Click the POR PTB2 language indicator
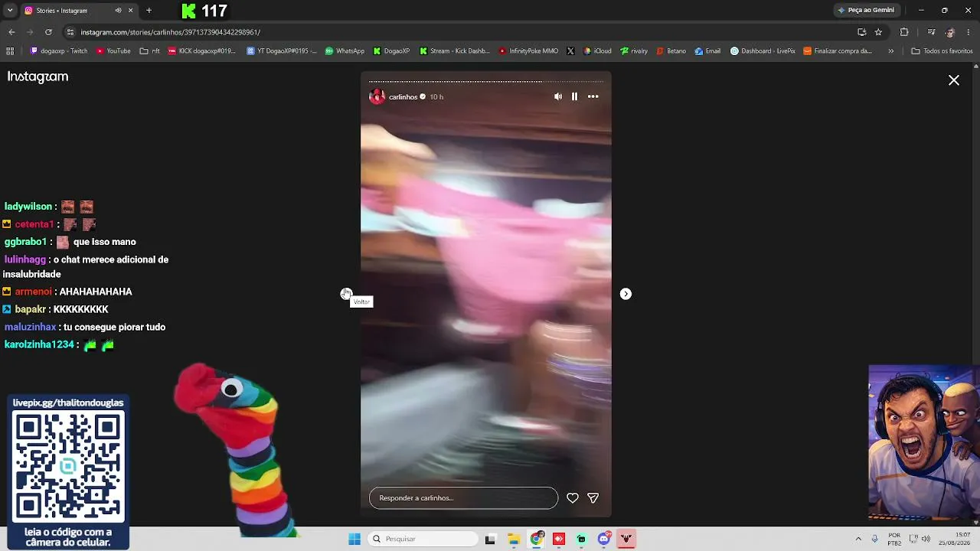980x551 pixels. (894, 539)
